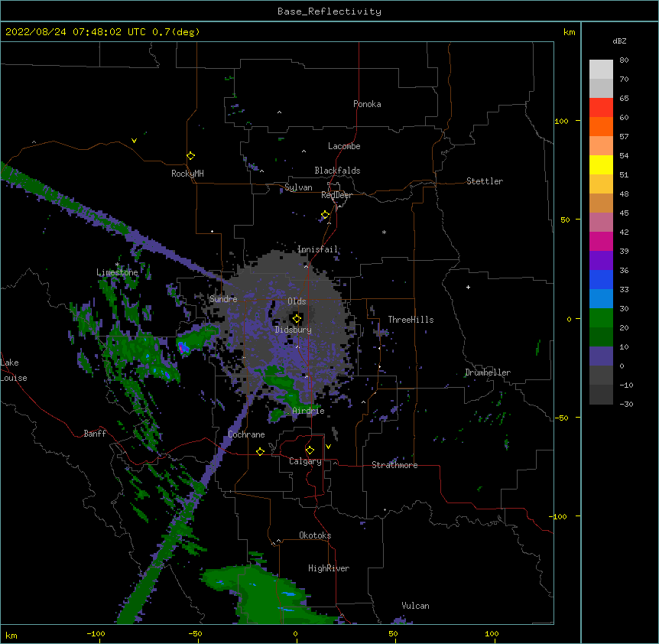
Task: Click the Stettler label
Action: (x=485, y=181)
